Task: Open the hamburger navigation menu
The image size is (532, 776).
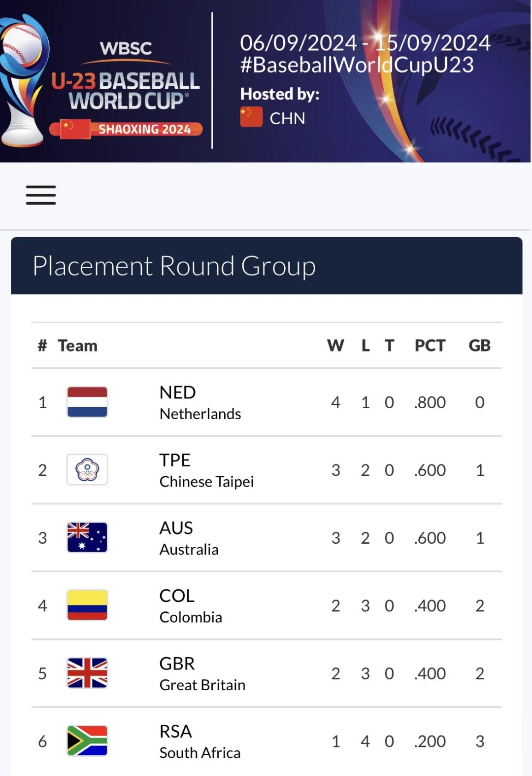Action: 41,195
